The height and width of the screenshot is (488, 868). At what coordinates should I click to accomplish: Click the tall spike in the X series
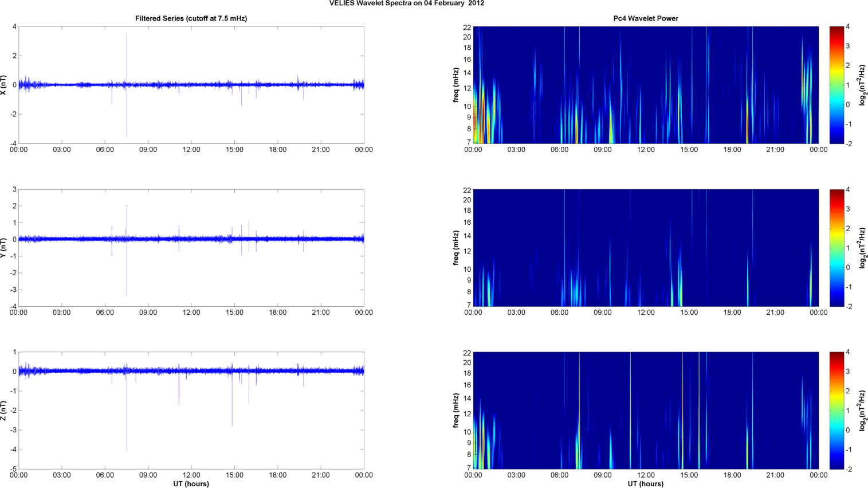tap(127, 46)
